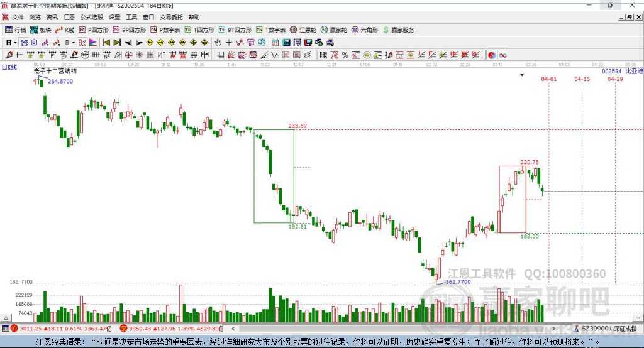Click the 日K线 chart label

pyautogui.click(x=9, y=67)
